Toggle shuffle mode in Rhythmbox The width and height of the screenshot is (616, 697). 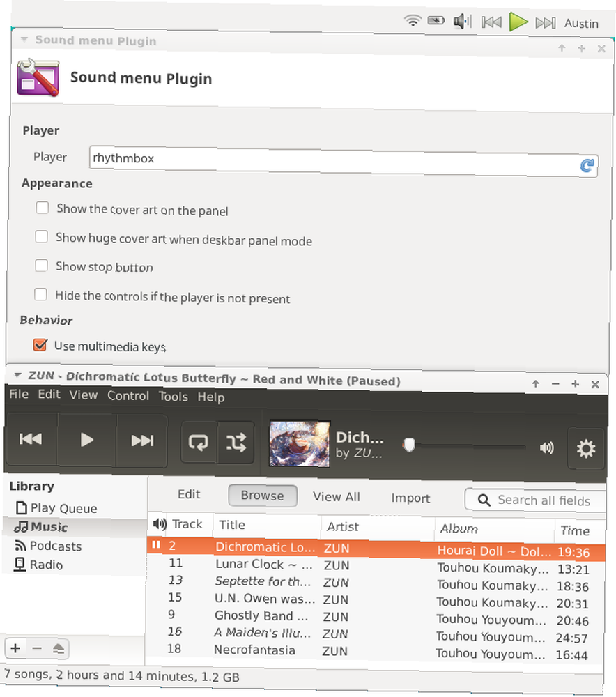tap(236, 443)
